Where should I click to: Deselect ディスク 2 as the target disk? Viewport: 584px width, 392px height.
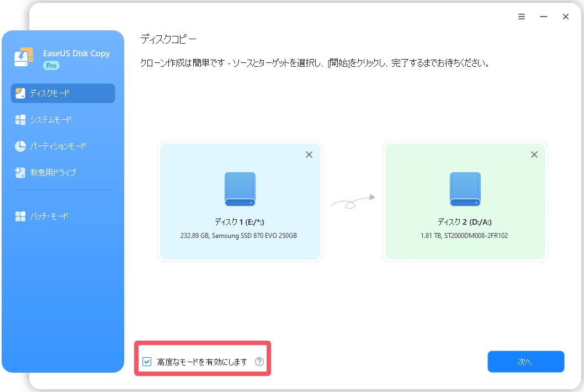pos(534,155)
